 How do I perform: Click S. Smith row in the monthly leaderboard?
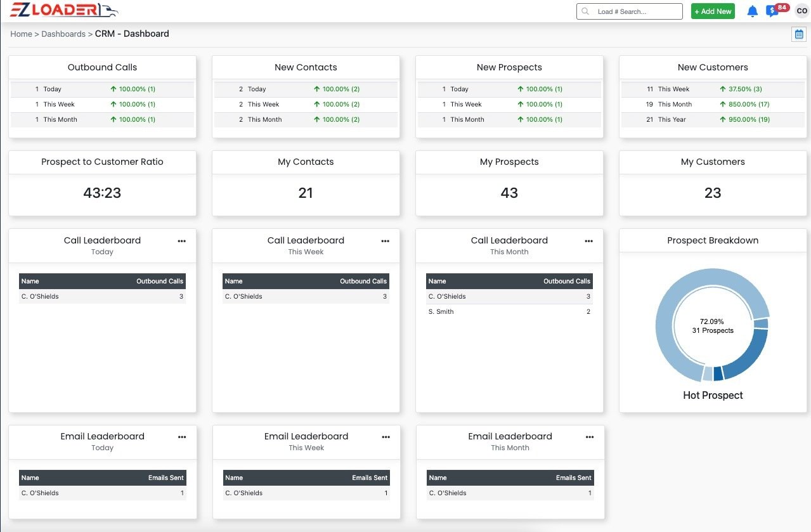point(509,312)
